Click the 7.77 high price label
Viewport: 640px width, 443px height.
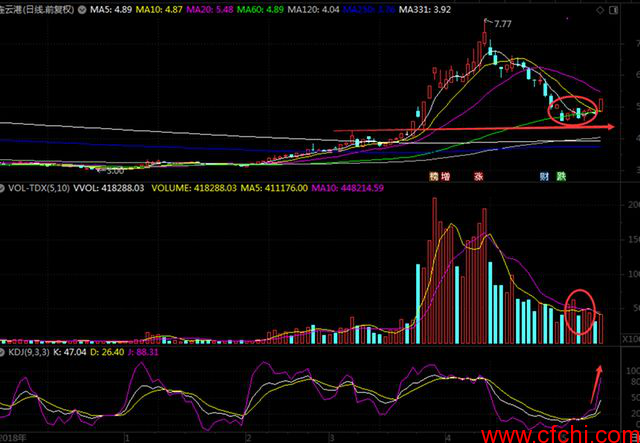(502, 24)
